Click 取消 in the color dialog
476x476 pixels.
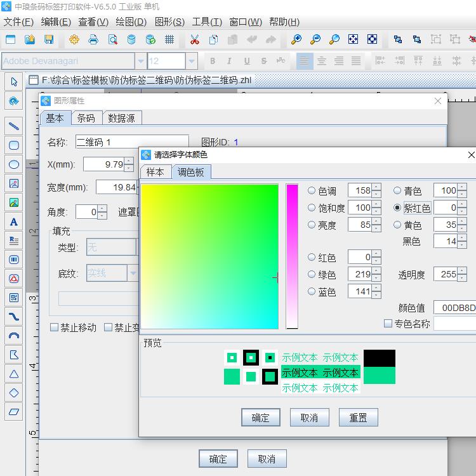(309, 418)
